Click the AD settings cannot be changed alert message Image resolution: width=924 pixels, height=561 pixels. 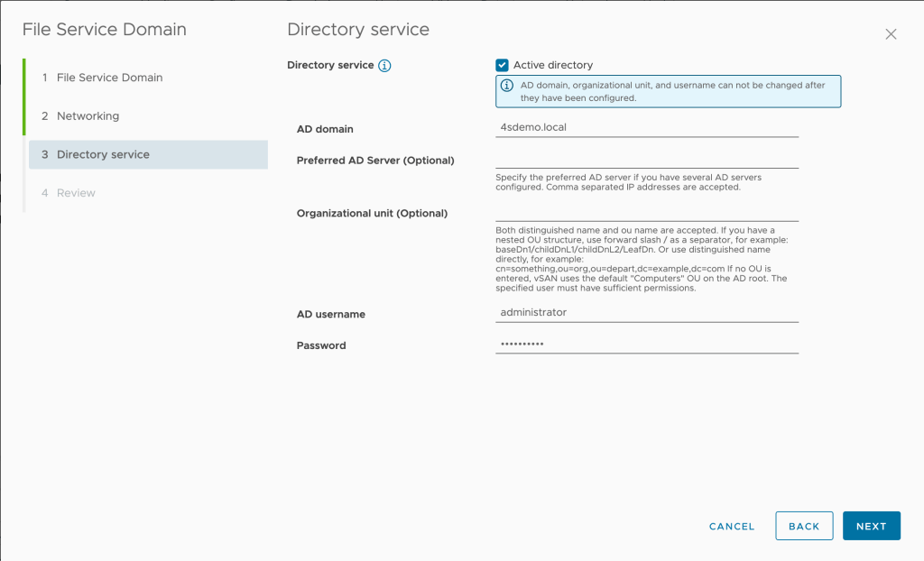point(672,91)
